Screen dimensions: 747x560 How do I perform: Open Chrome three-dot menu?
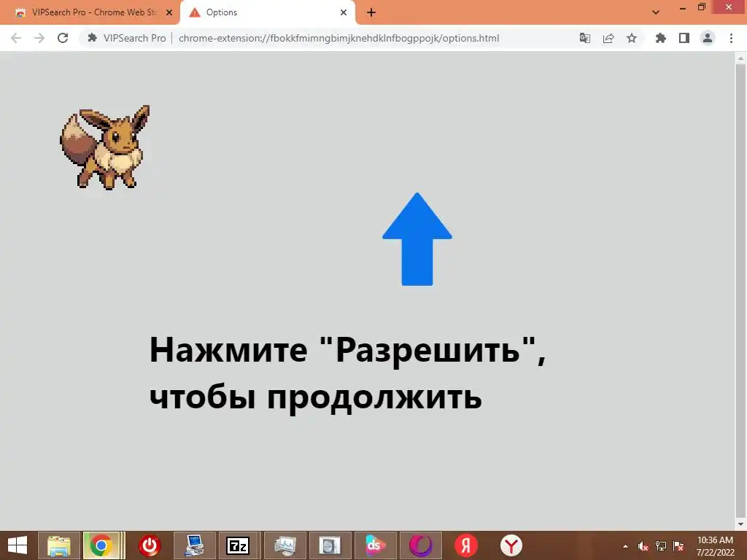[731, 38]
